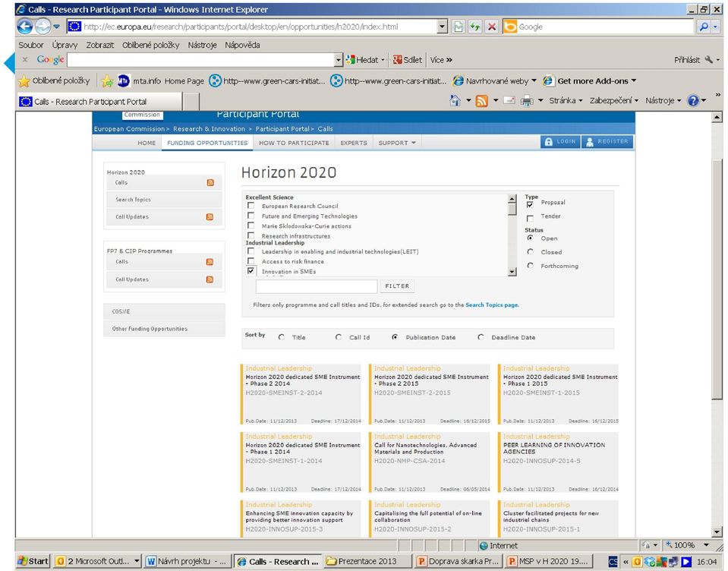Open Prezentace 2013 folder in taskbar
Image resolution: width=728 pixels, height=571 pixels.
click(x=367, y=561)
